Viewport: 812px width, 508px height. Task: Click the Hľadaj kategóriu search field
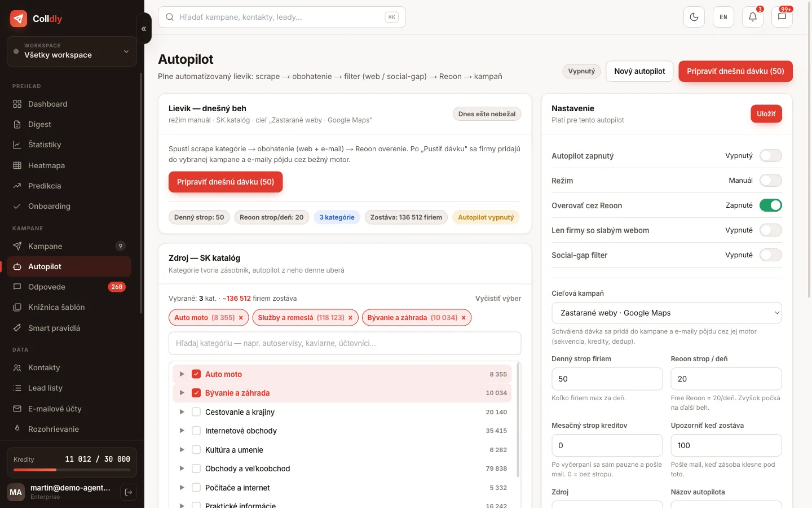tap(345, 343)
